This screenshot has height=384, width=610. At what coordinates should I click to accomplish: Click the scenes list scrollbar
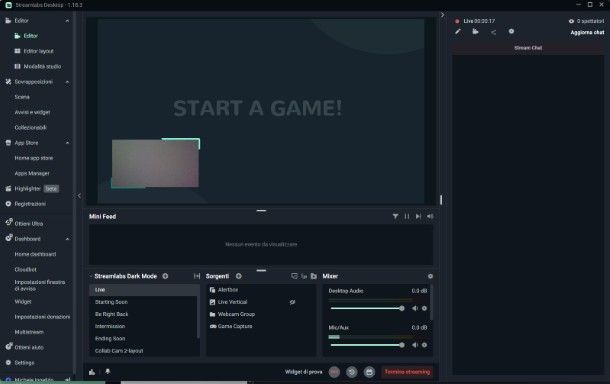tap(198, 311)
